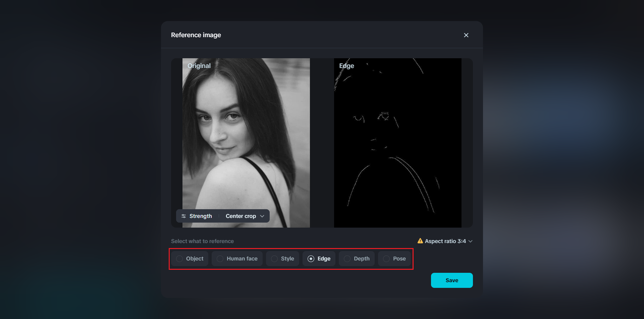Open the Strength adjustment control
This screenshot has height=319, width=644.
197,216
